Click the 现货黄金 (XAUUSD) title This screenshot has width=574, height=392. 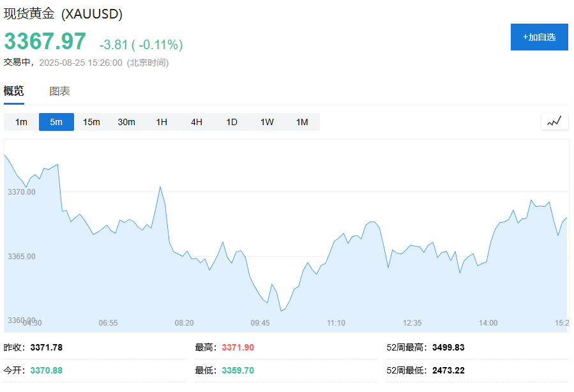pos(63,13)
